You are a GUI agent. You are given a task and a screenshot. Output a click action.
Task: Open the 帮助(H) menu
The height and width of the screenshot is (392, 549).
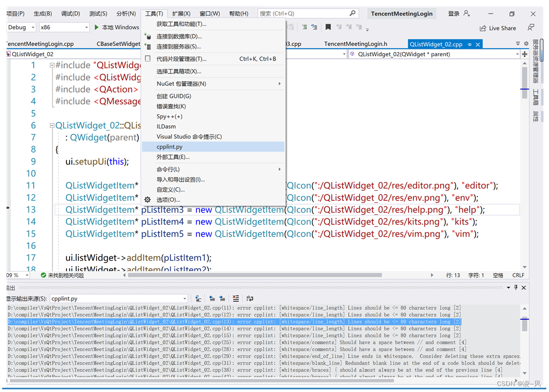[239, 13]
